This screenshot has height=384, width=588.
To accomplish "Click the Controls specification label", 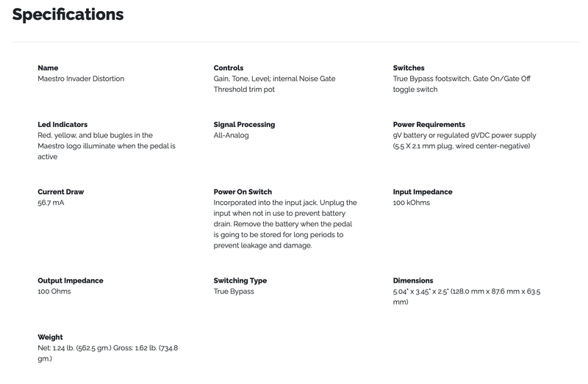I will (229, 68).
